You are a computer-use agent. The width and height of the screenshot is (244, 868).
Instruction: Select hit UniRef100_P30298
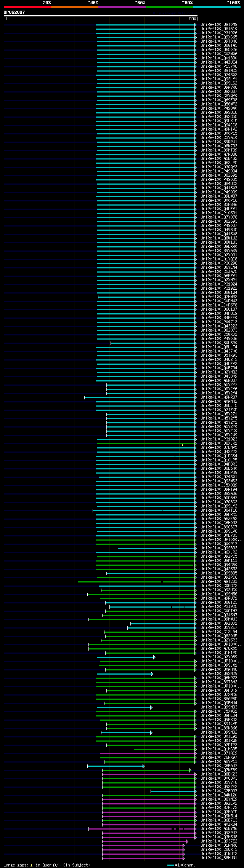(219, 263)
